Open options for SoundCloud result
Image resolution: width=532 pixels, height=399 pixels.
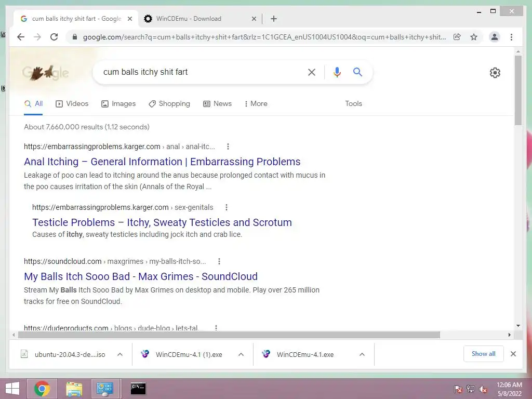219,261
